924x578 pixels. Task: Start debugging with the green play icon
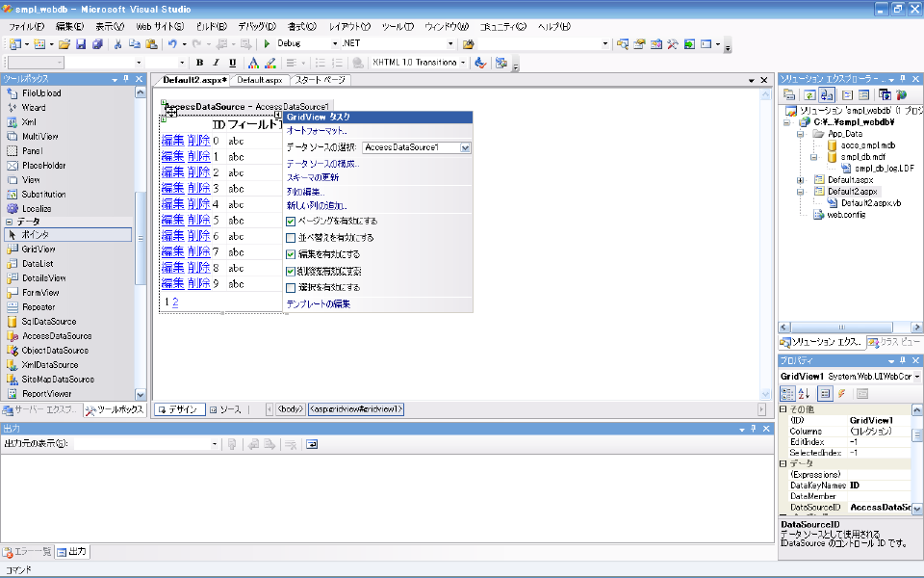tap(267, 43)
